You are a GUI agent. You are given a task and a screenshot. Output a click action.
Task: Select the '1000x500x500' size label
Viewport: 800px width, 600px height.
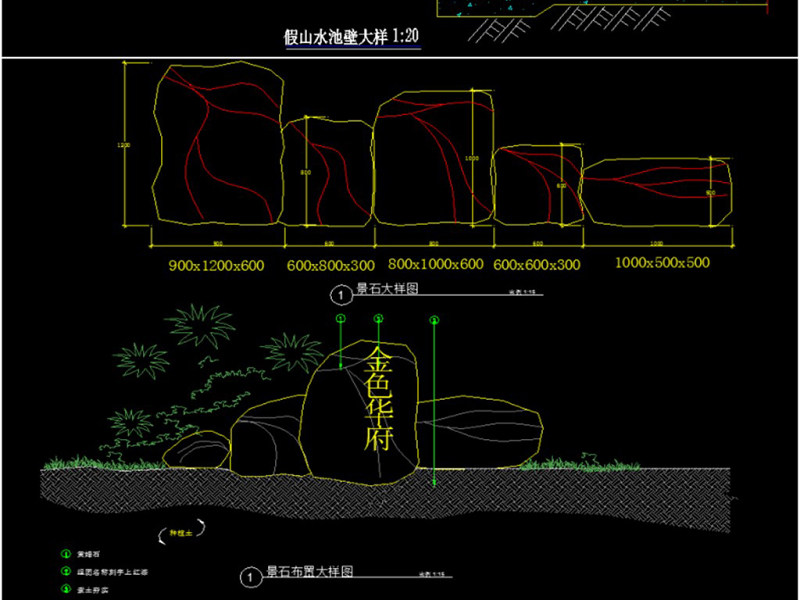[662, 263]
